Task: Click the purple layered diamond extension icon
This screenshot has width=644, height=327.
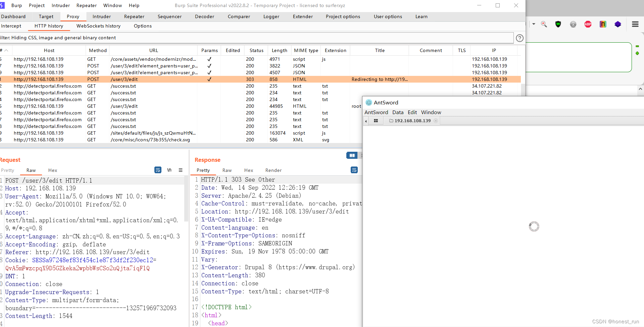Action: [618, 24]
